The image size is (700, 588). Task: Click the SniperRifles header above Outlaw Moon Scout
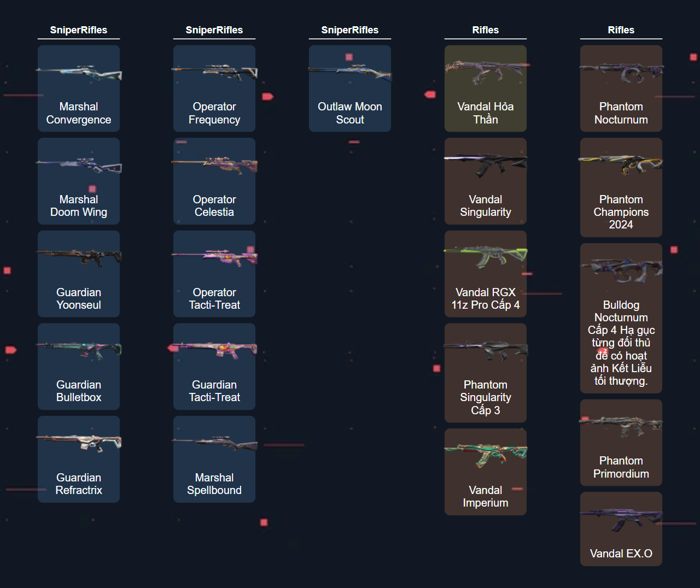[x=350, y=30]
